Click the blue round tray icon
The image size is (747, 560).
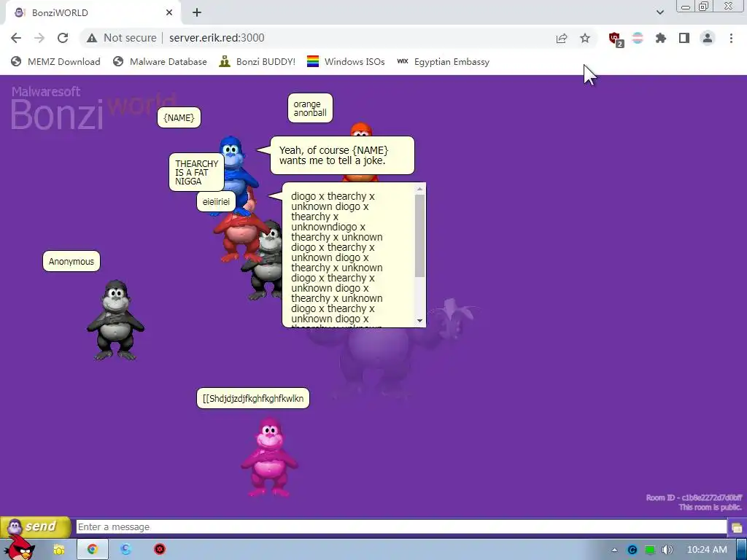pos(632,550)
